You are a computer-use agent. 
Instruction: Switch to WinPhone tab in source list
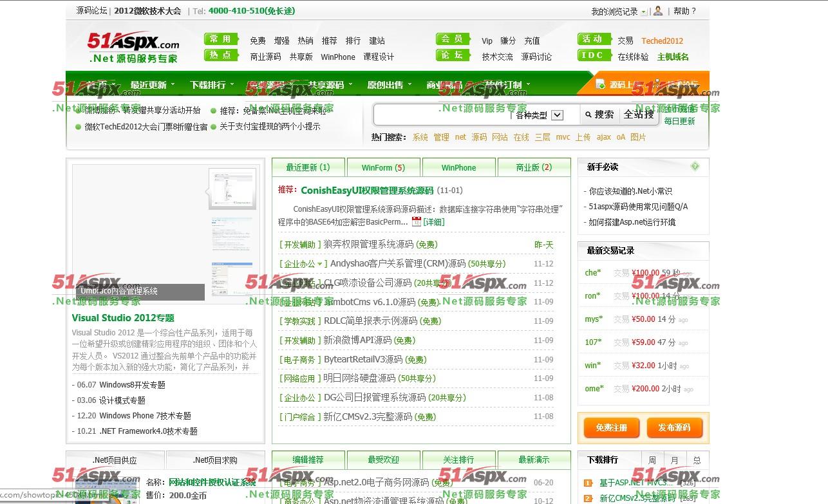(x=458, y=167)
